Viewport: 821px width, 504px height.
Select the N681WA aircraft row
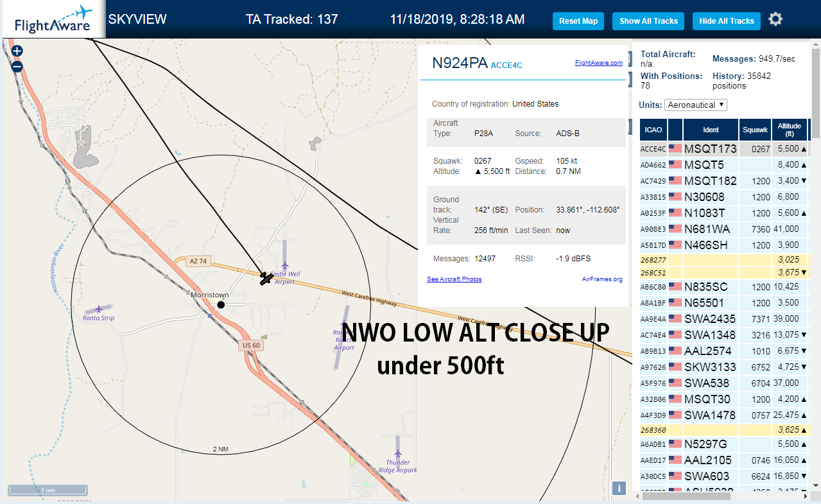click(x=724, y=229)
